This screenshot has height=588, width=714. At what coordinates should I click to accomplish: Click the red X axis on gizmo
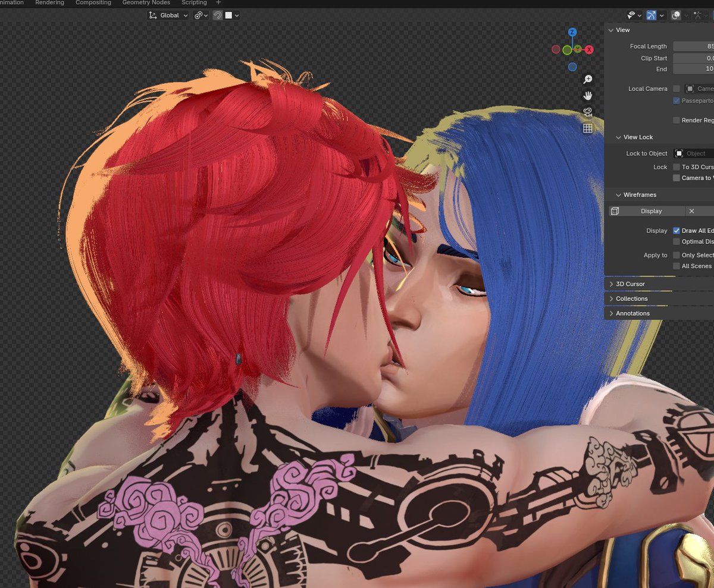589,49
